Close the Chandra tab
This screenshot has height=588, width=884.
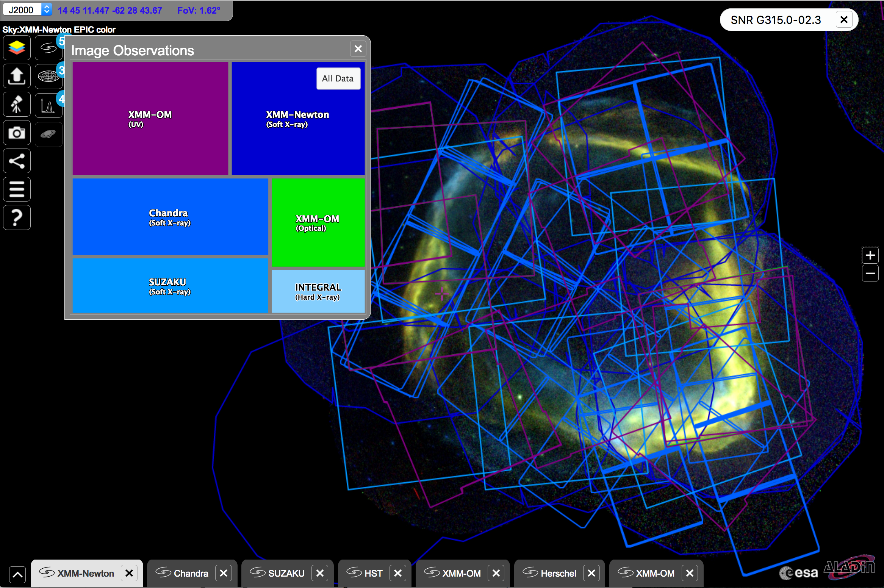pyautogui.click(x=224, y=573)
